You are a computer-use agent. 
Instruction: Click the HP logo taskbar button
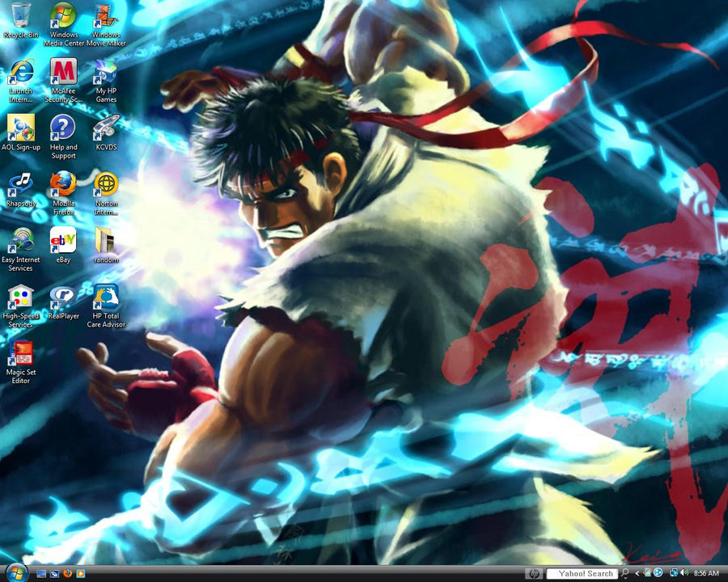pos(534,574)
